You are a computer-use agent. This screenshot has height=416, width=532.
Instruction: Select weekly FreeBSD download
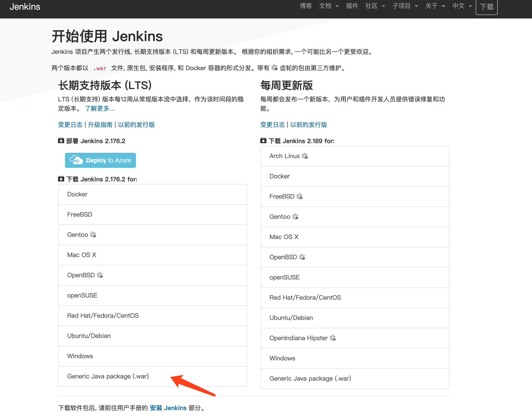(x=355, y=196)
